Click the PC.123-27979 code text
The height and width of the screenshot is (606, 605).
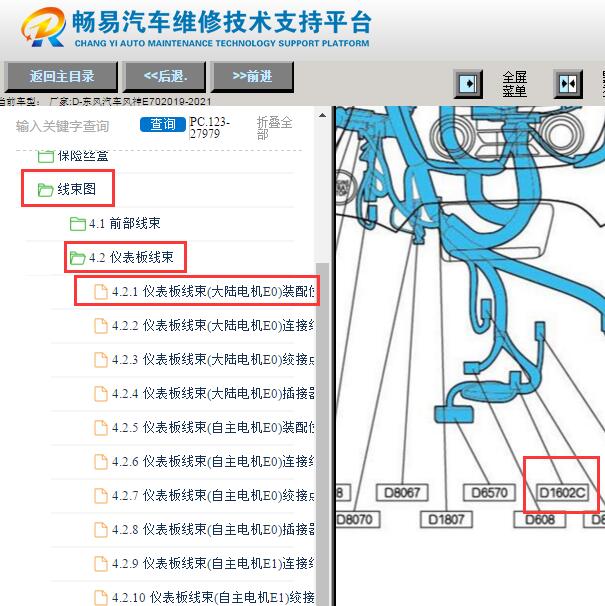tap(209, 128)
